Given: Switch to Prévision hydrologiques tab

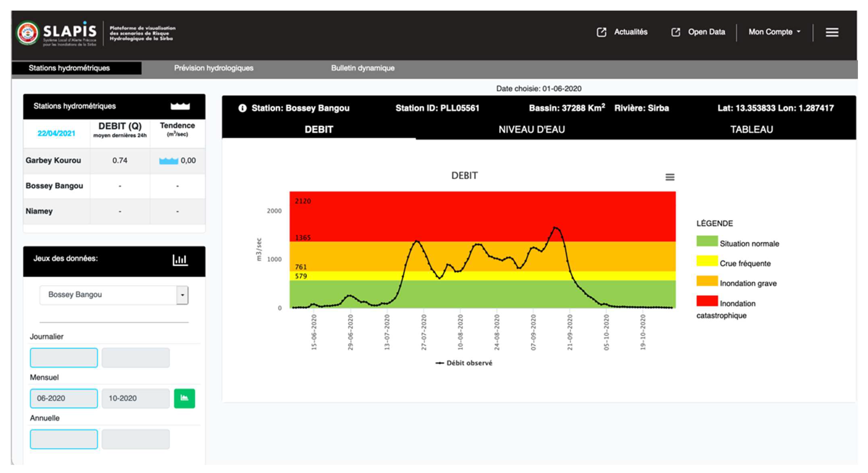Looking at the screenshot, I should pyautogui.click(x=214, y=68).
